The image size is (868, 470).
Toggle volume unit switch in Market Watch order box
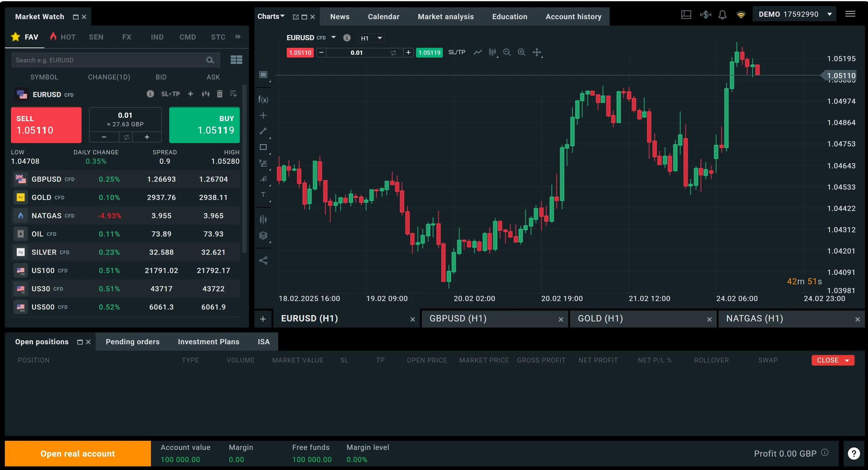[126, 137]
